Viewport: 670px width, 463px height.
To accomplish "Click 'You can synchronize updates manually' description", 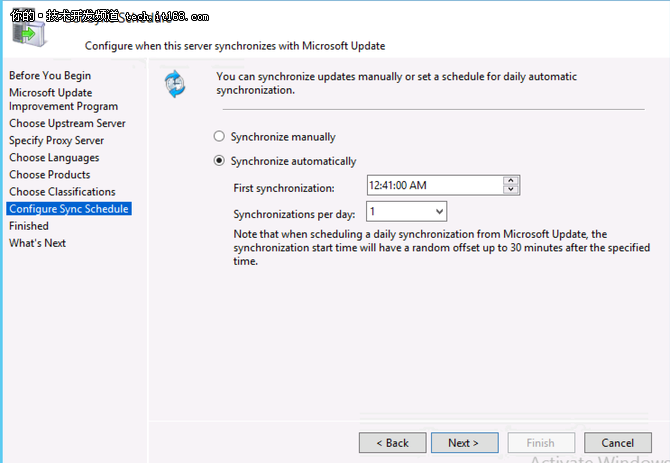I will click(x=397, y=83).
